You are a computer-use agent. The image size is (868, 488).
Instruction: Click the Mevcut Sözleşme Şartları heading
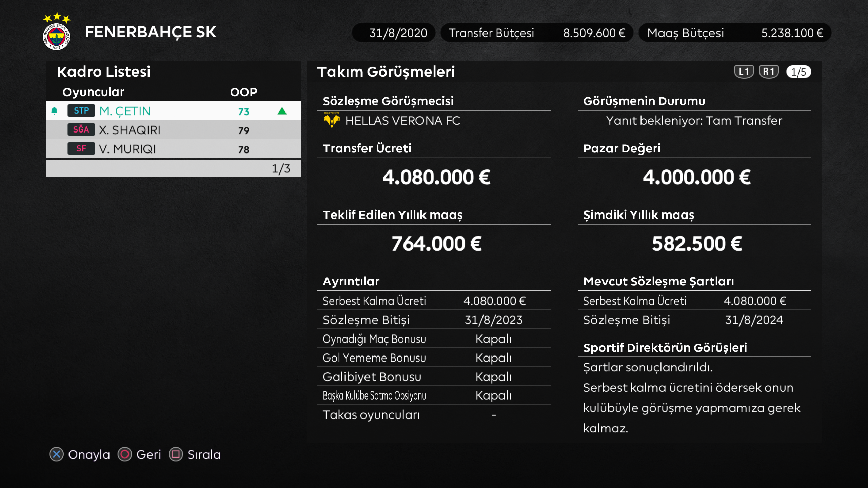tap(658, 281)
